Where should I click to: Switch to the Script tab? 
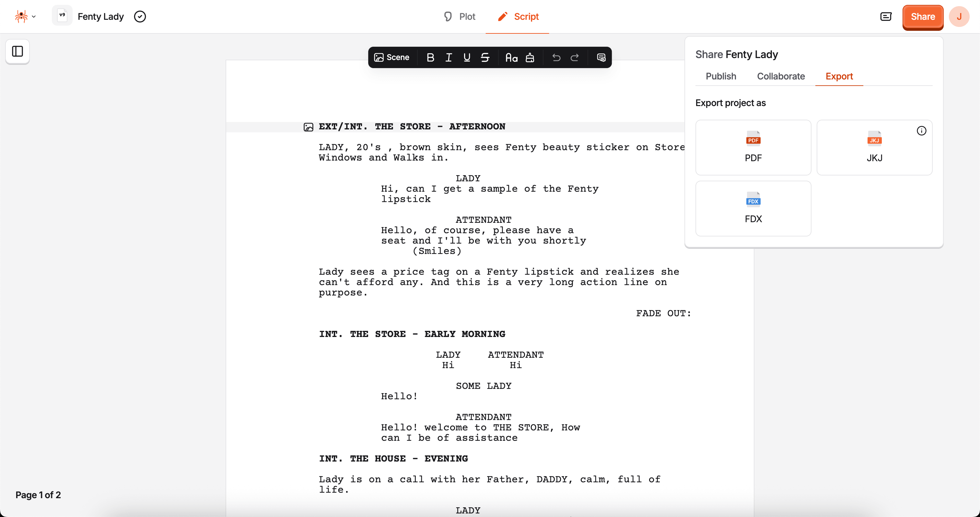(x=518, y=16)
